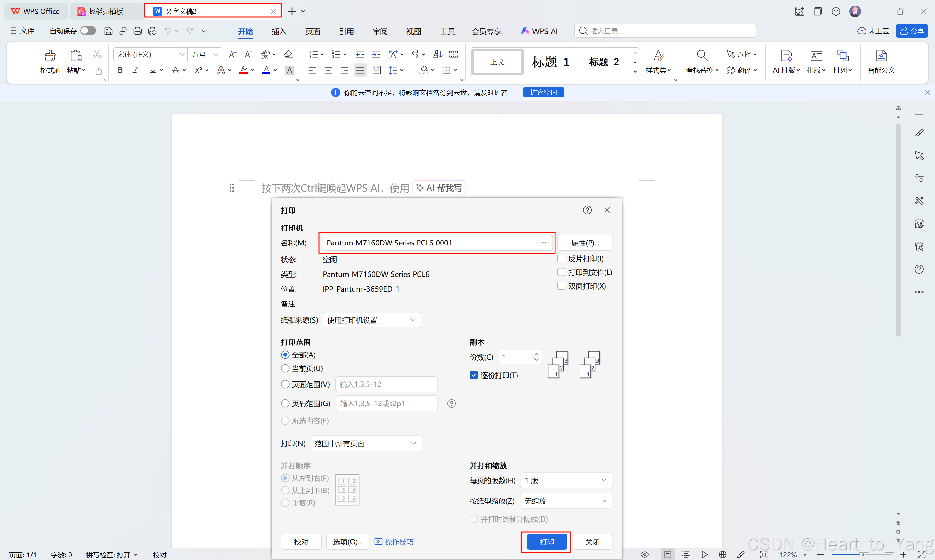This screenshot has height=560, width=935.
Task: Open pages per sheet 每页的版数 dropdown
Action: [566, 480]
